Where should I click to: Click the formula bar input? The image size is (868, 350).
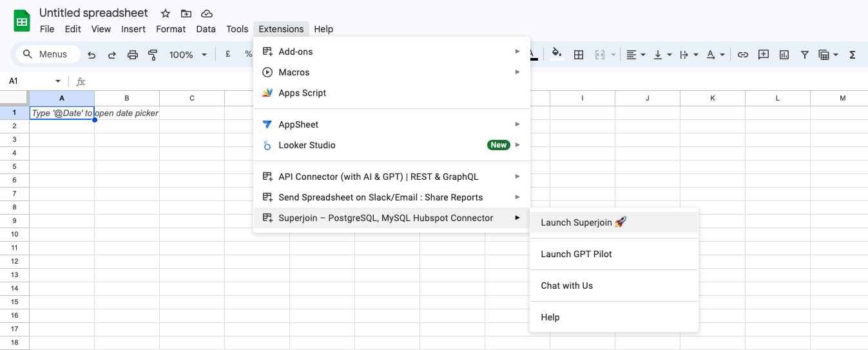[x=477, y=81]
